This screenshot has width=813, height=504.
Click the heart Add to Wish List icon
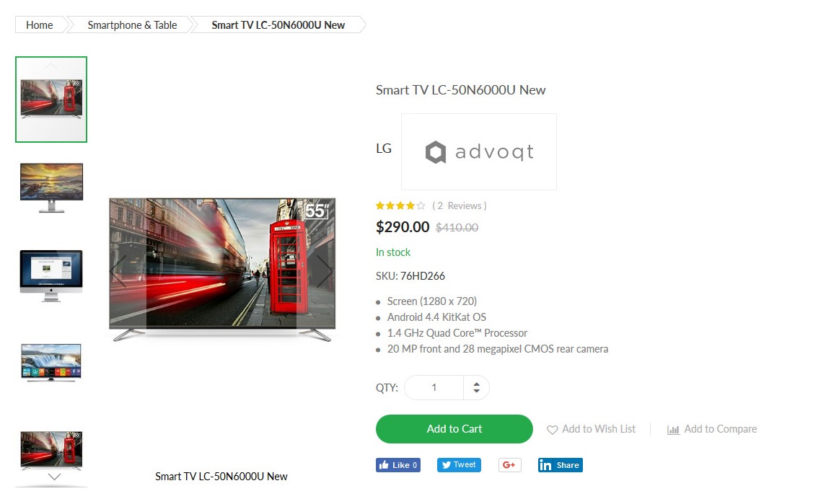(552, 430)
